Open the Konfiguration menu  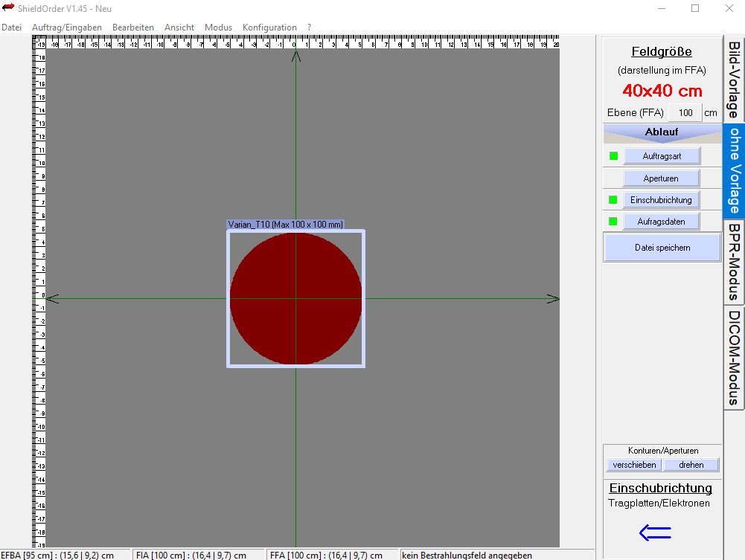point(269,28)
